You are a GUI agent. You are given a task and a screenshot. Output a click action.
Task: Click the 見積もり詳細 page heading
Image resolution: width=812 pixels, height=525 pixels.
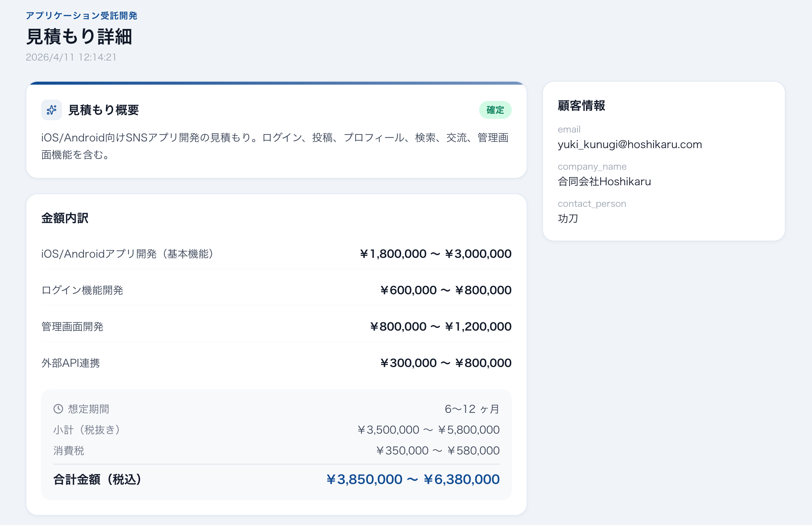[x=79, y=37]
